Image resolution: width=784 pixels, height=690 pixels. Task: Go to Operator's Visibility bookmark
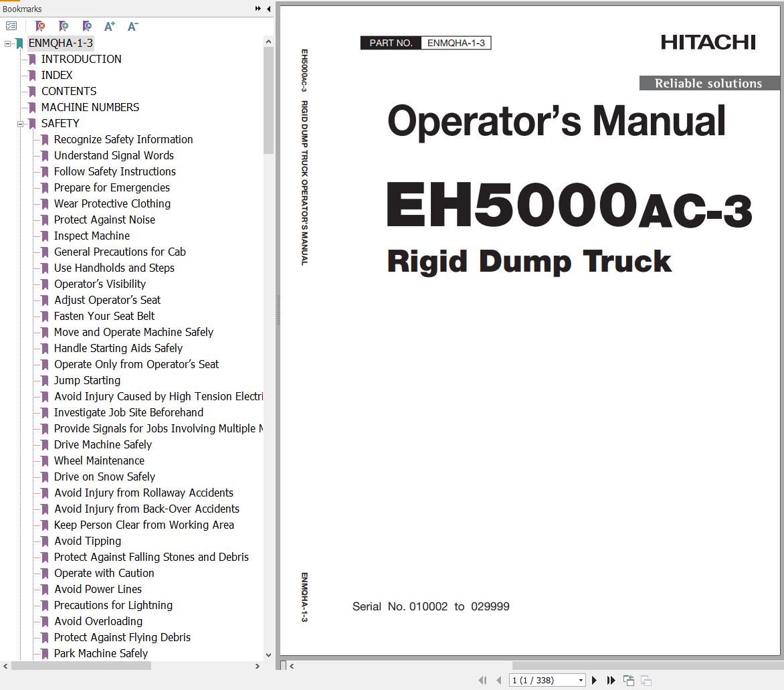100,284
